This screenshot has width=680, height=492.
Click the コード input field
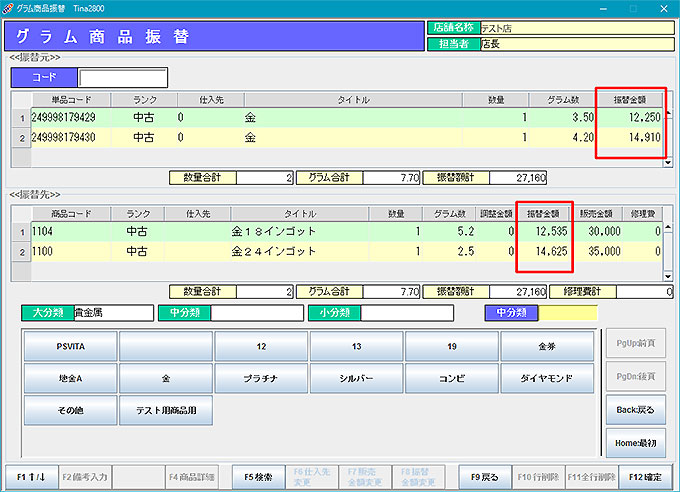pyautogui.click(x=123, y=78)
